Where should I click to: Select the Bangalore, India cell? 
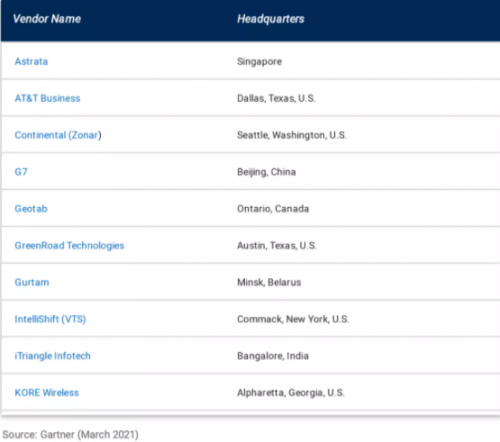click(273, 356)
